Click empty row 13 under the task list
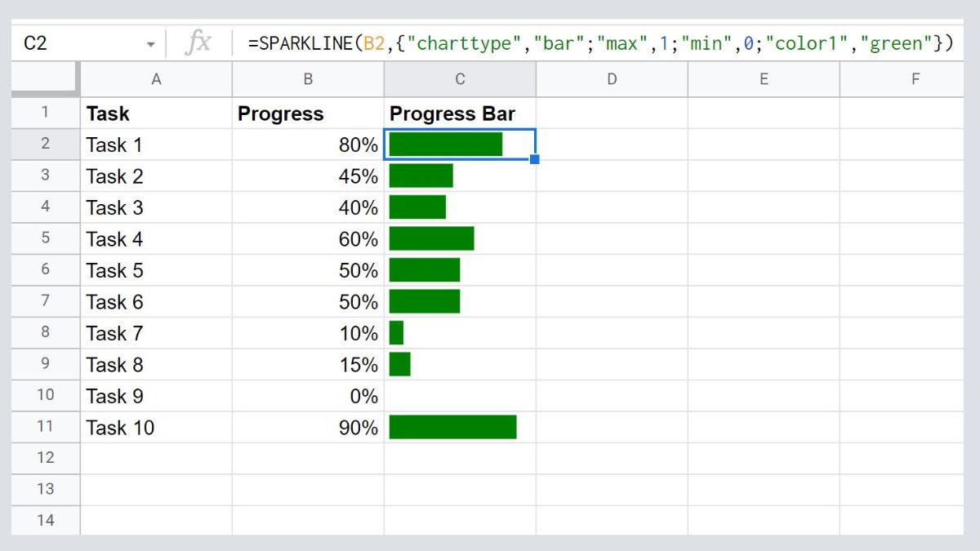This screenshot has height=551, width=980. point(155,489)
